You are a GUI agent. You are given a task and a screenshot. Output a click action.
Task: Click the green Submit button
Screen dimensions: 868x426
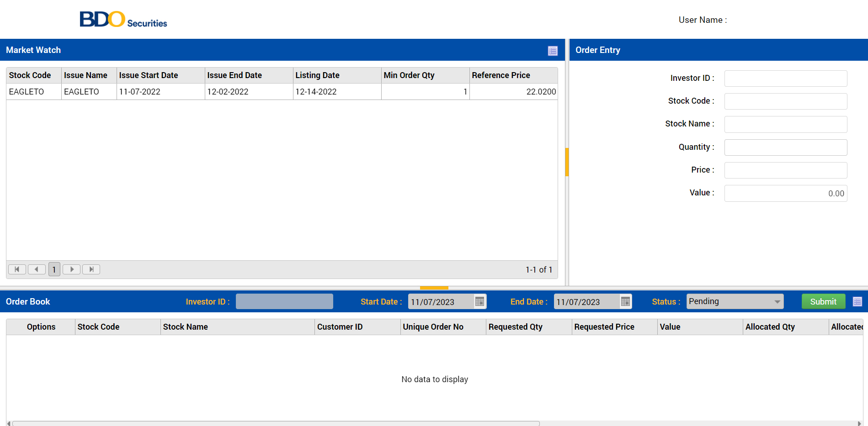pyautogui.click(x=823, y=301)
